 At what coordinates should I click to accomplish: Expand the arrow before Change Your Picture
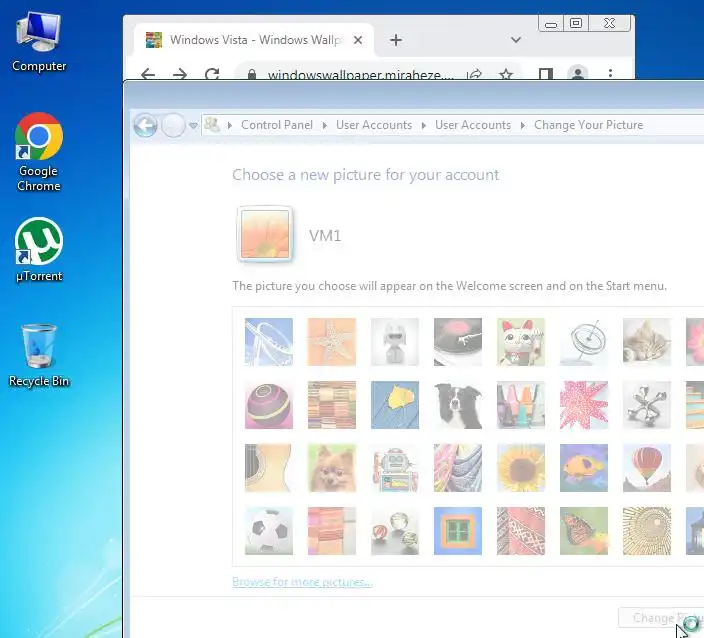tap(523, 125)
